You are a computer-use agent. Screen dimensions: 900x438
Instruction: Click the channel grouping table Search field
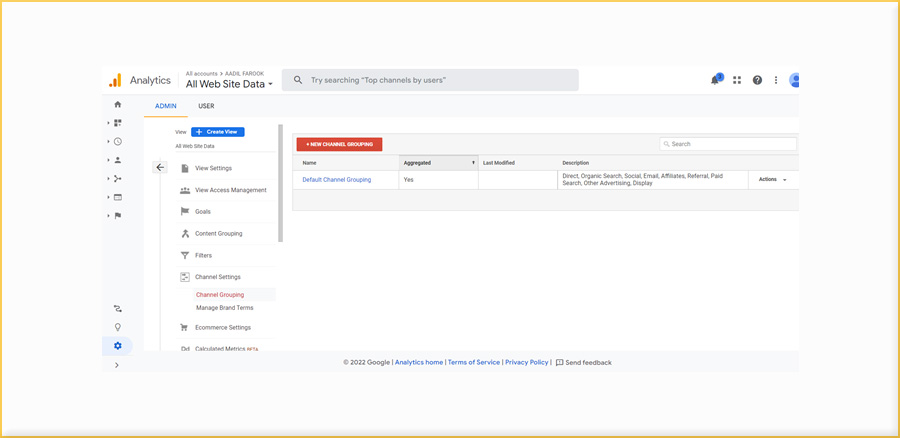click(730, 144)
